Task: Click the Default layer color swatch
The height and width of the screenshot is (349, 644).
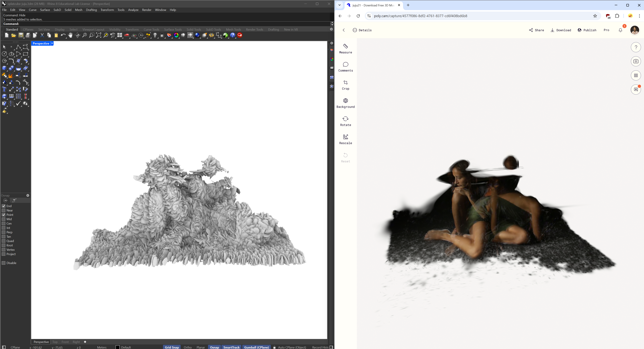Action: pyautogui.click(x=117, y=347)
